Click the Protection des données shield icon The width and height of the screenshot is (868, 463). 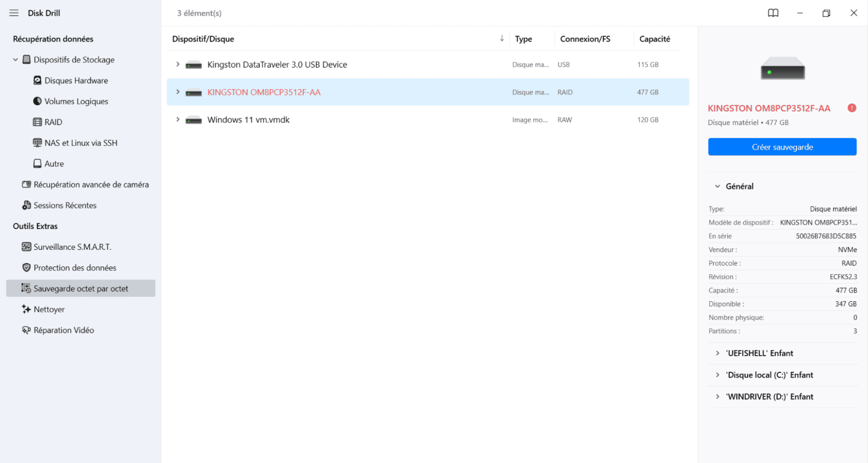(26, 268)
